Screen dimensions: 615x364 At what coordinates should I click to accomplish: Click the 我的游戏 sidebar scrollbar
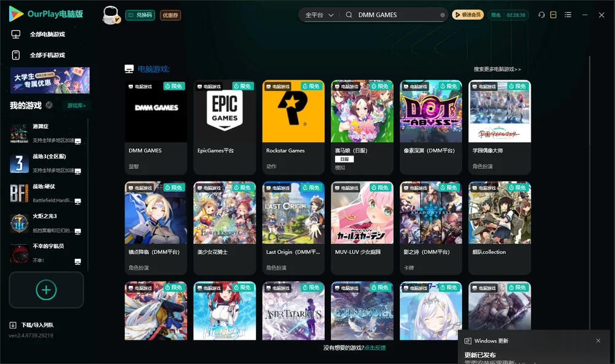pyautogui.click(x=88, y=195)
